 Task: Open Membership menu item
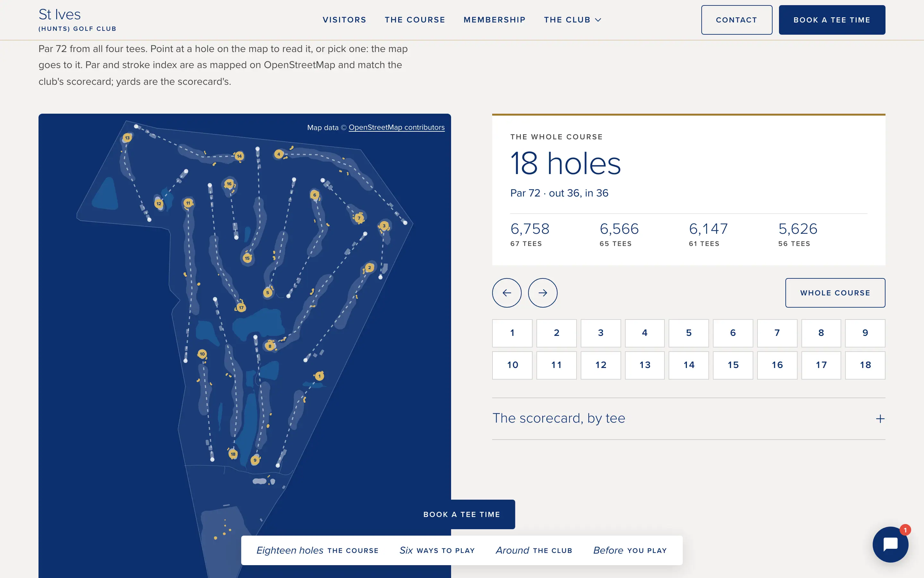[494, 20]
